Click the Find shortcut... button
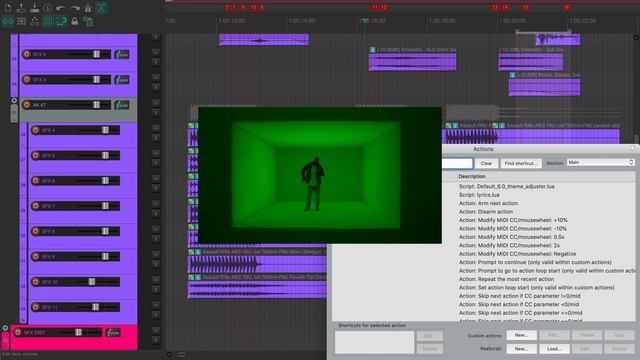The image size is (640, 360). coord(521,163)
